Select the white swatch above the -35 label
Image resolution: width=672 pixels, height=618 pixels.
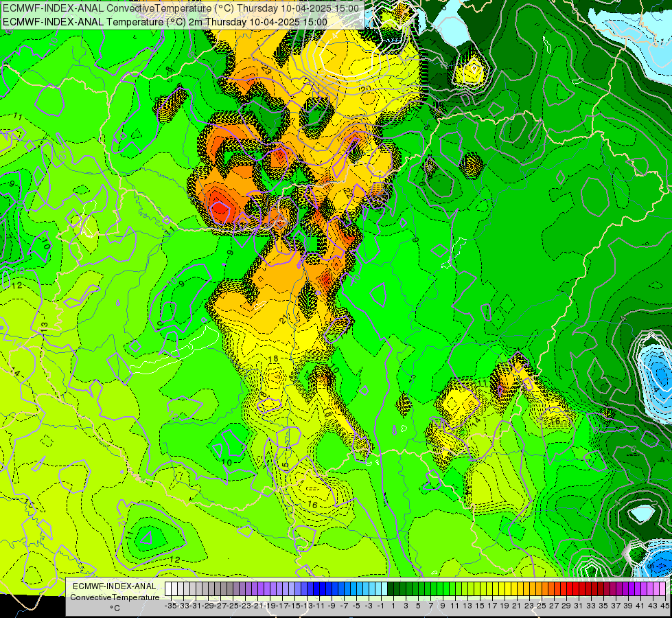point(168,588)
